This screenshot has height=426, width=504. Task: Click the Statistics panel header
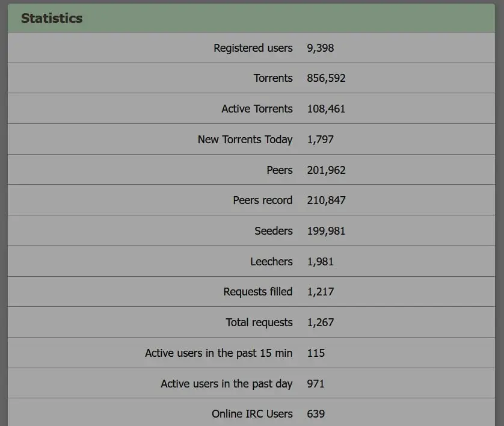click(x=52, y=18)
